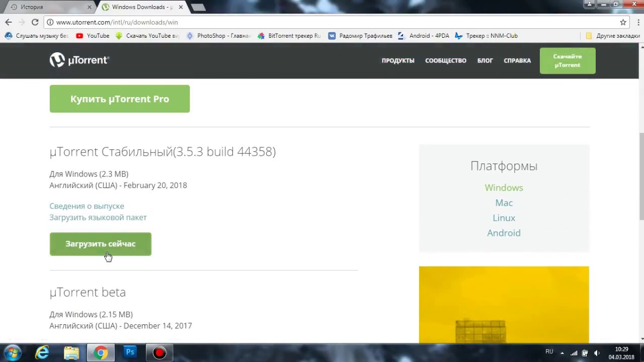Click Скачайте µTorrent header button
Screen dimensions: 644x362
[x=568, y=61]
